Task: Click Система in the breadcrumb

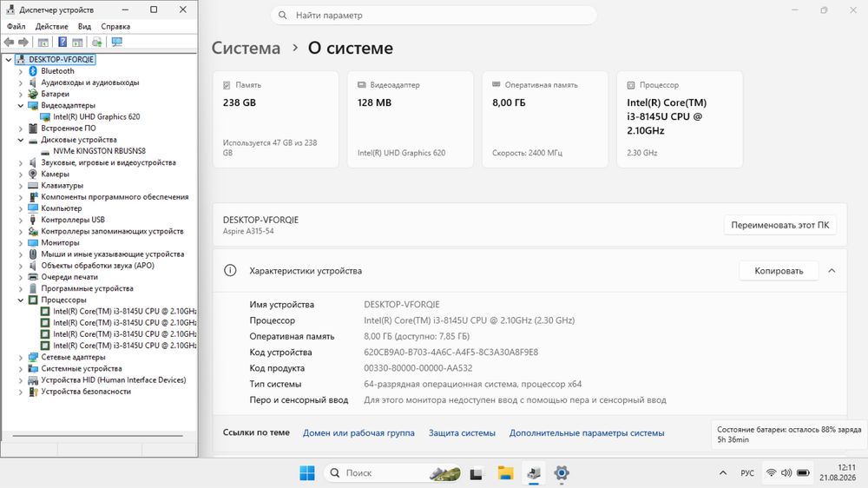Action: pyautogui.click(x=246, y=48)
